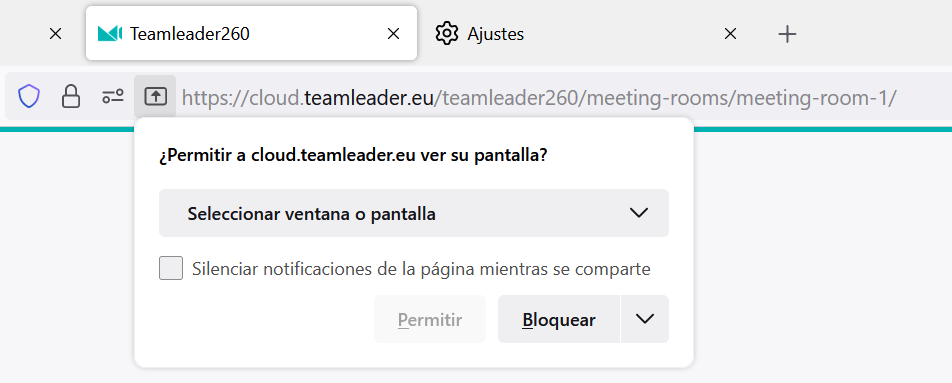Open a new tab with plus icon
Viewport: 952px width, 383px height.
[x=787, y=34]
